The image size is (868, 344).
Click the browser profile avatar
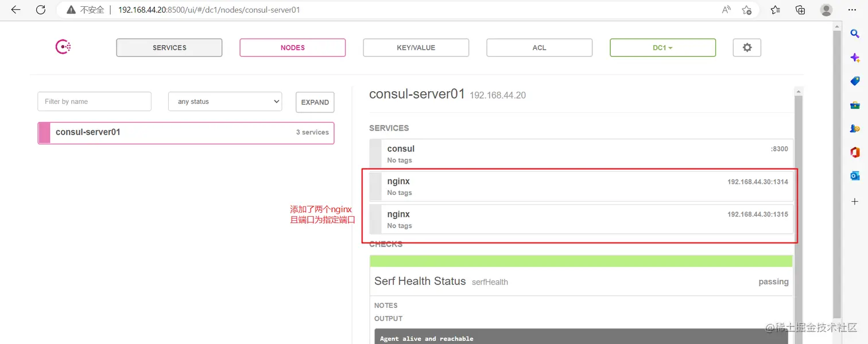pyautogui.click(x=826, y=10)
